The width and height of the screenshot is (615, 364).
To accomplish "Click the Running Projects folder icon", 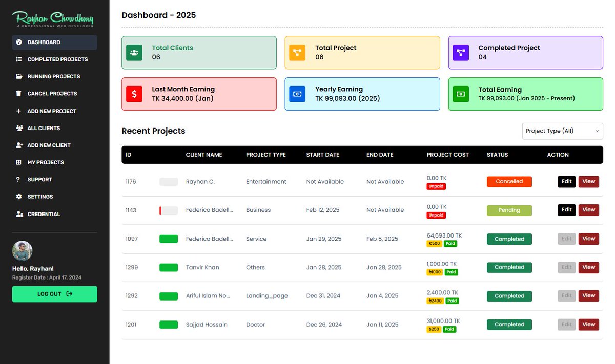I will (19, 76).
